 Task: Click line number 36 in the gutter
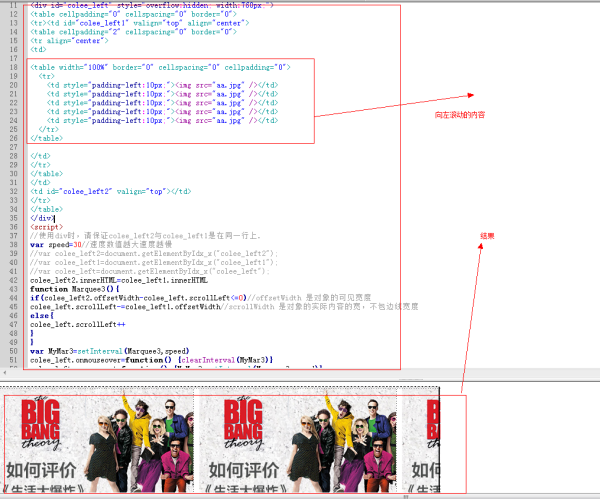13,227
